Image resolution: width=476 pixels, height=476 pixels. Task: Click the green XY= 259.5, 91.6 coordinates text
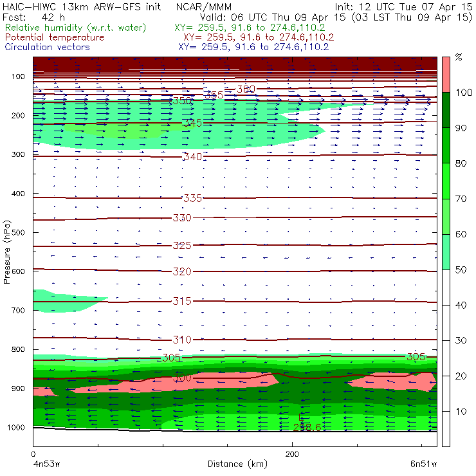[x=250, y=28]
